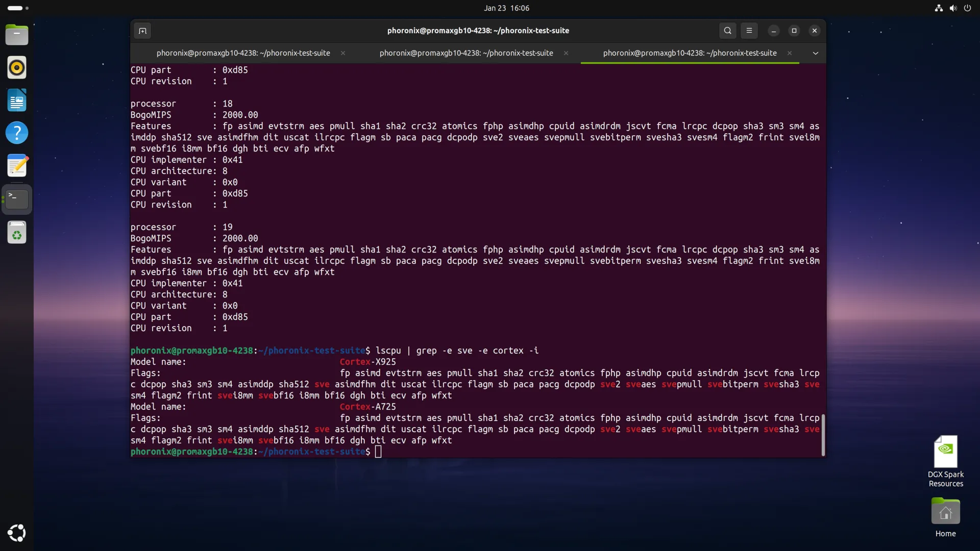Click the terminal vertical scrollbar
The image size is (980, 551).
823,435
